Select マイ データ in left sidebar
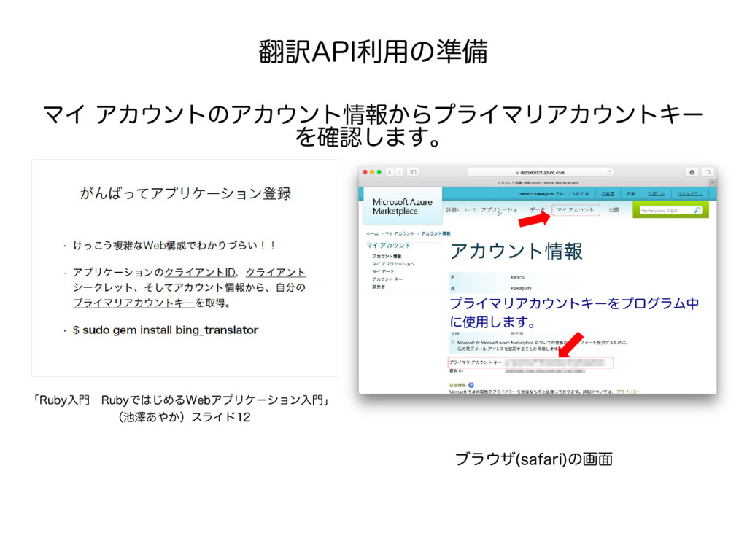This screenshot has height=560, width=747. (x=382, y=271)
